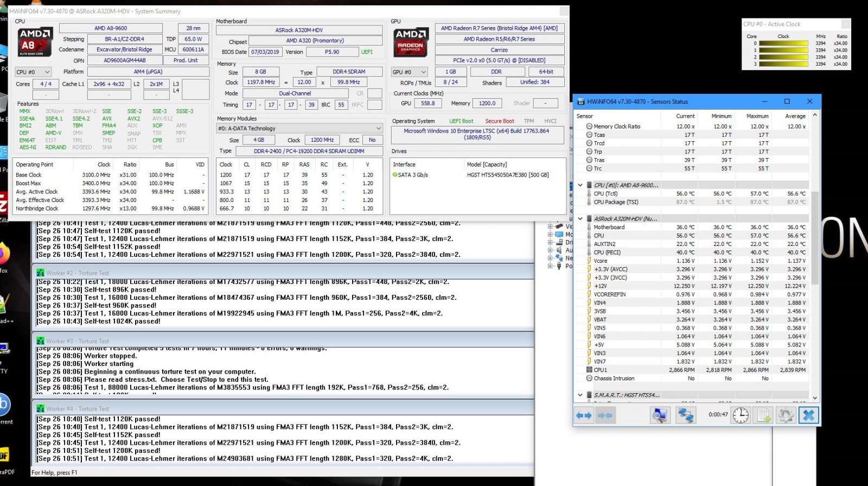Click the thermometer icon beside CPU (Tctl)
The height and width of the screenshot is (486, 868).
coord(589,193)
